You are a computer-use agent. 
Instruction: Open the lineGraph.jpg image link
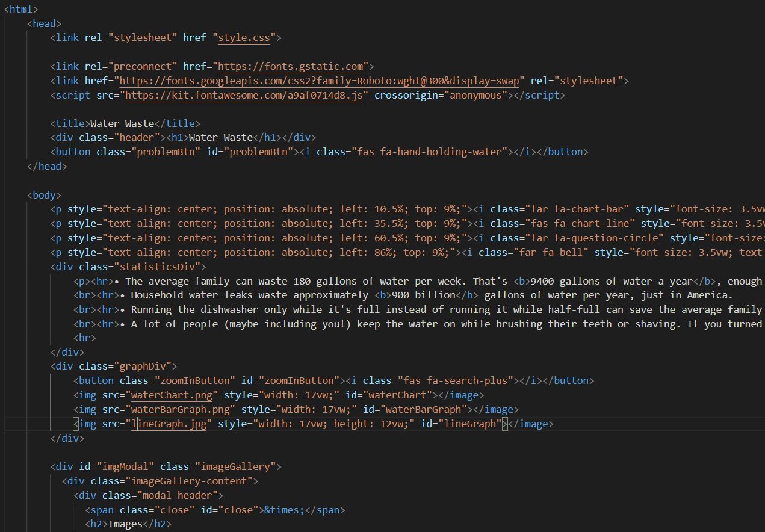click(x=170, y=424)
